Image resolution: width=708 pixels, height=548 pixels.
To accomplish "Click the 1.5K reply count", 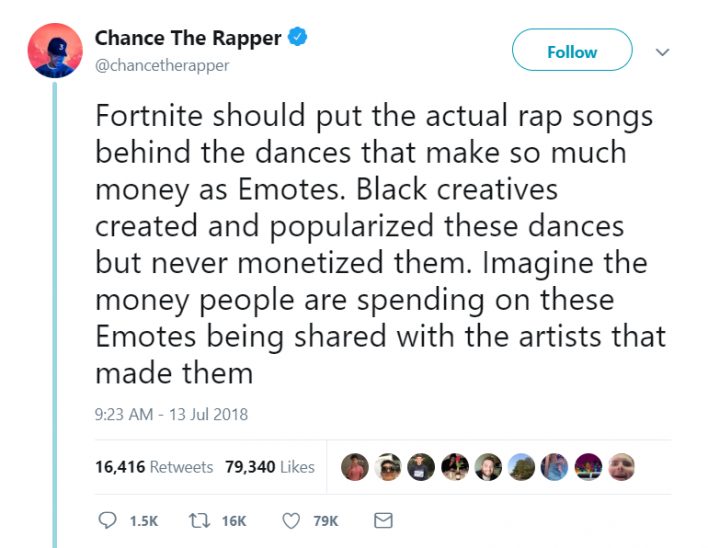I will coord(144,521).
